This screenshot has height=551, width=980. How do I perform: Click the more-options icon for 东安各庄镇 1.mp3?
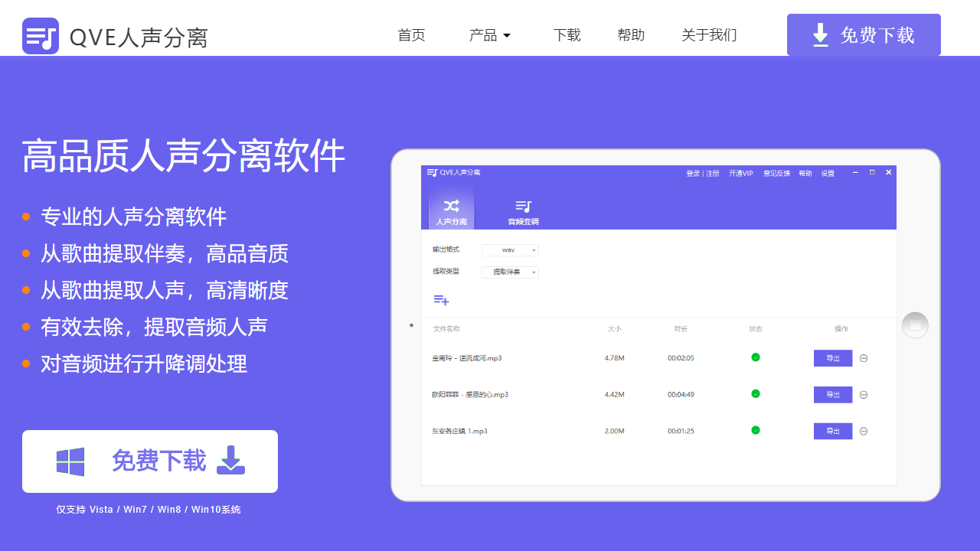[864, 432]
